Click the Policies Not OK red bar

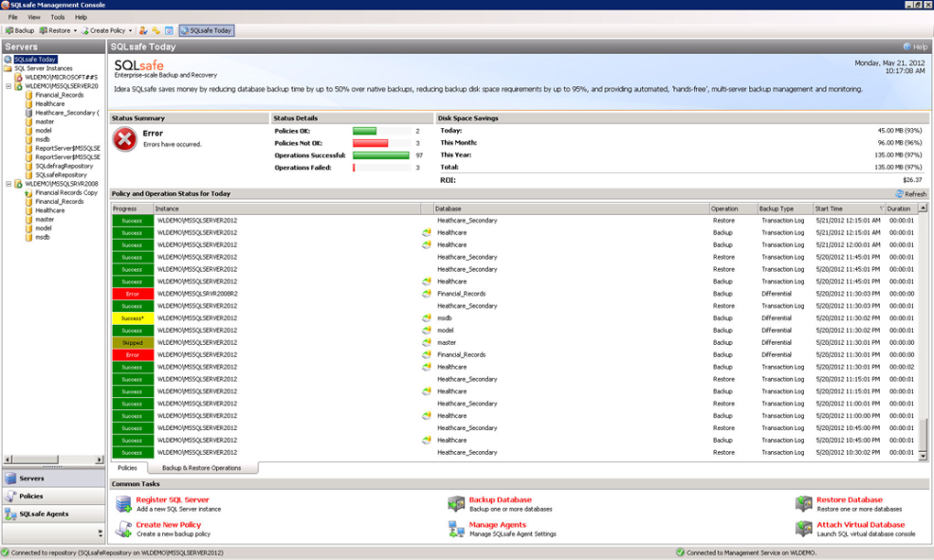(x=371, y=143)
